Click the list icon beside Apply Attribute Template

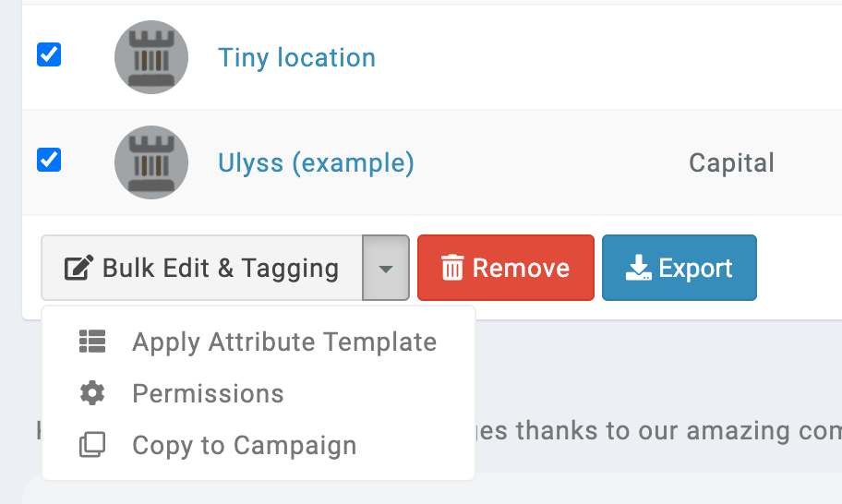coord(92,342)
